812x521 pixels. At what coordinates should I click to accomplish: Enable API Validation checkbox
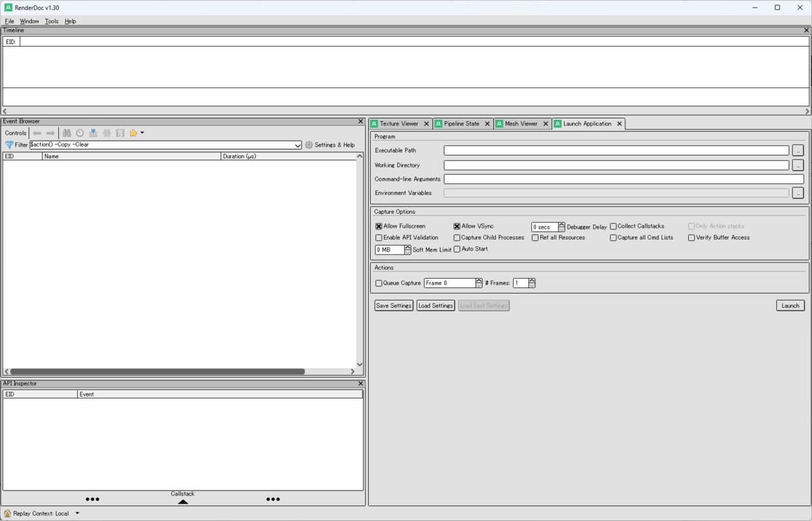click(379, 238)
